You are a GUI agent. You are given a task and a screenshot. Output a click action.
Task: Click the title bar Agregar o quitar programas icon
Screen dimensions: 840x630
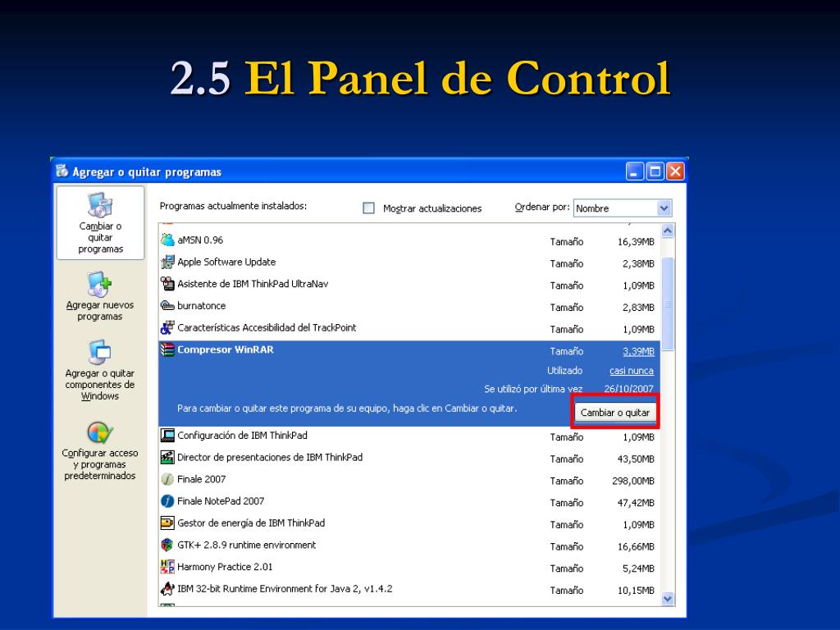click(x=62, y=171)
